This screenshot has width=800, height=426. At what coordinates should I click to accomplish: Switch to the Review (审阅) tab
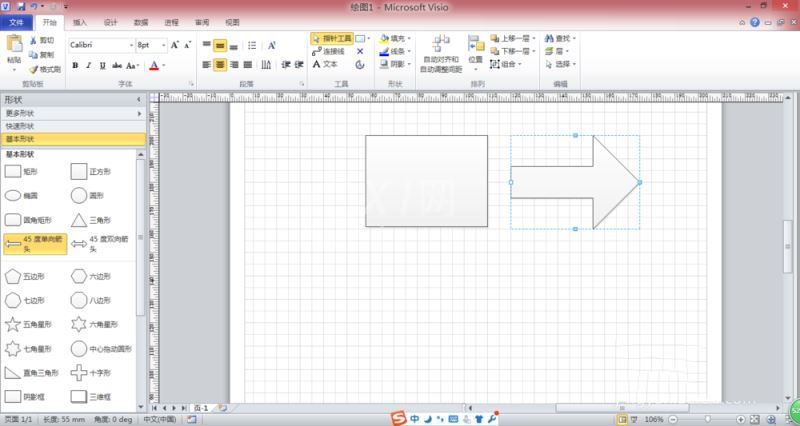[202, 22]
